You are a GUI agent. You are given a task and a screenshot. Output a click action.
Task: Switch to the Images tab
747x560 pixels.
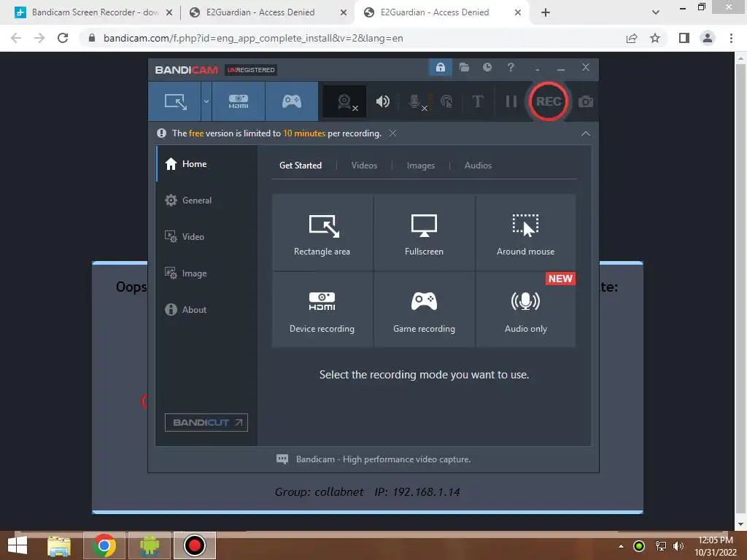click(x=421, y=166)
